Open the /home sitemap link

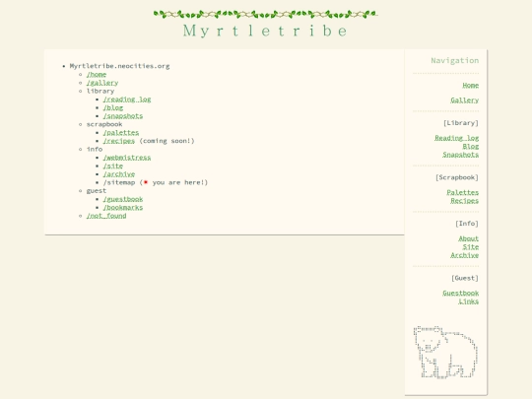(97, 74)
